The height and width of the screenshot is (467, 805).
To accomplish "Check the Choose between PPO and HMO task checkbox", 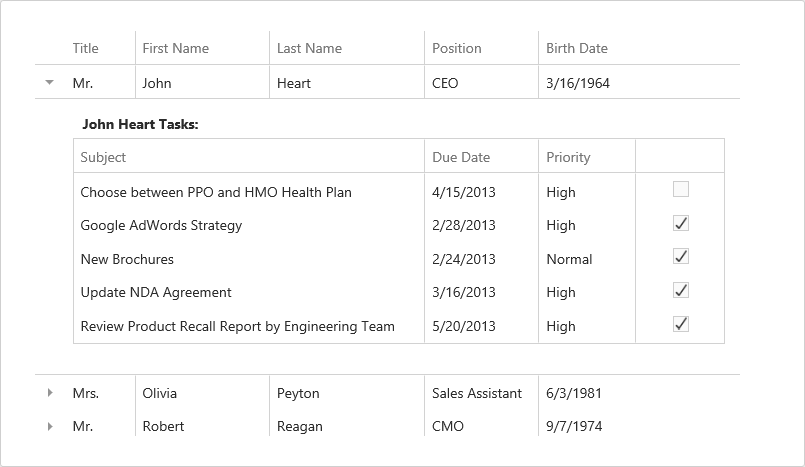I will (x=681, y=189).
